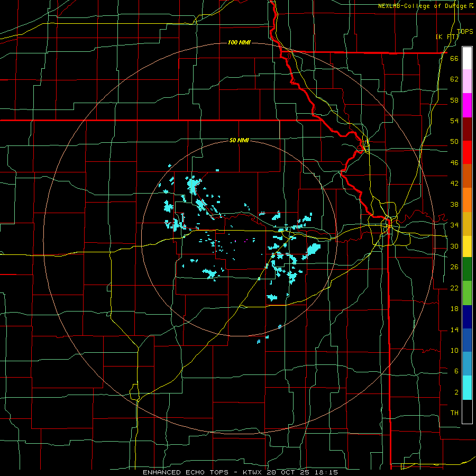Image resolution: width=476 pixels, height=476 pixels.
Task: Click the black TH legend swatch
Action: point(467,411)
